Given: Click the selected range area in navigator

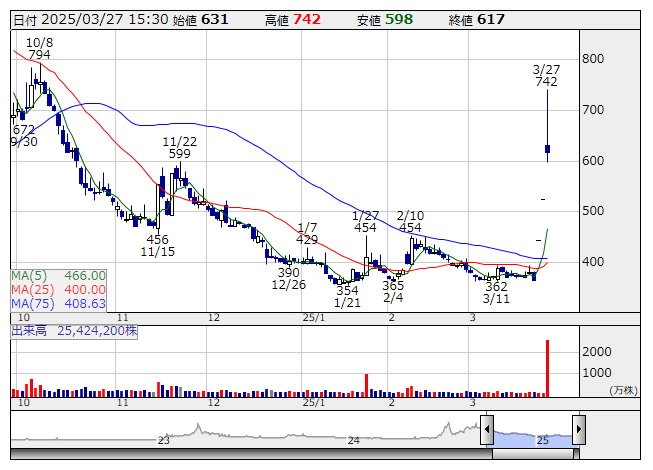Looking at the screenshot, I should [533, 439].
